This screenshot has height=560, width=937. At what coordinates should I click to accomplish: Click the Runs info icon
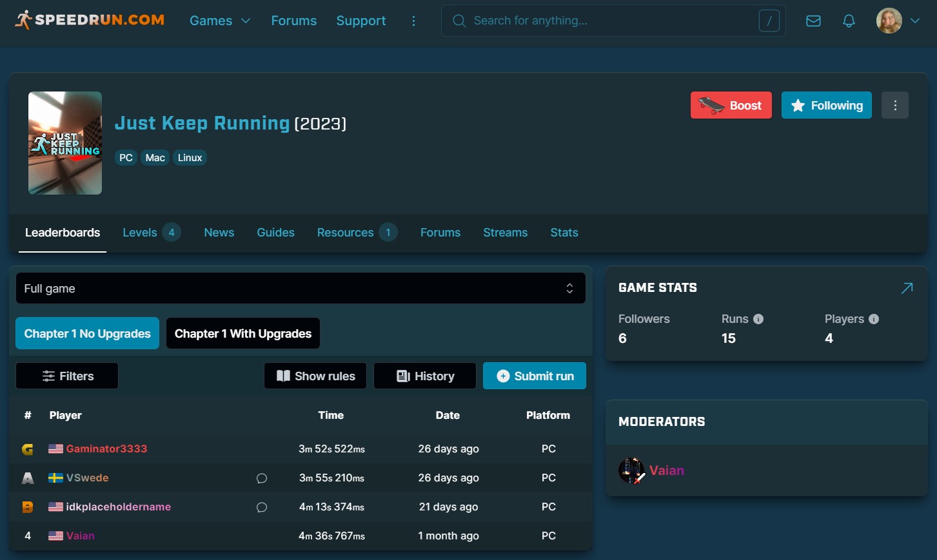[758, 319]
